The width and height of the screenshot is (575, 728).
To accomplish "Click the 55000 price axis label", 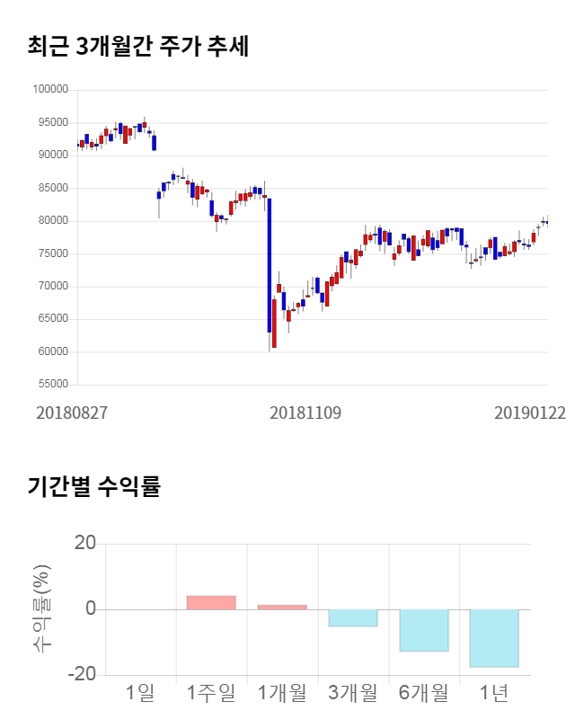I will coord(52,384).
